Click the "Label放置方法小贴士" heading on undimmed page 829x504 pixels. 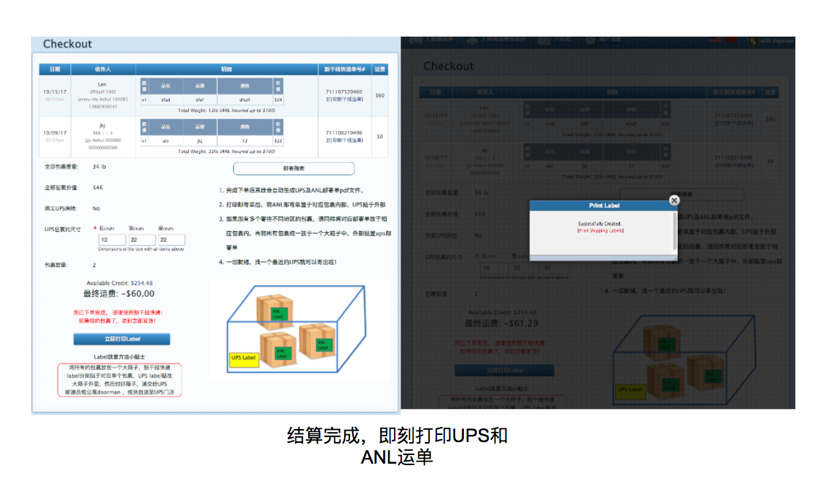[119, 356]
